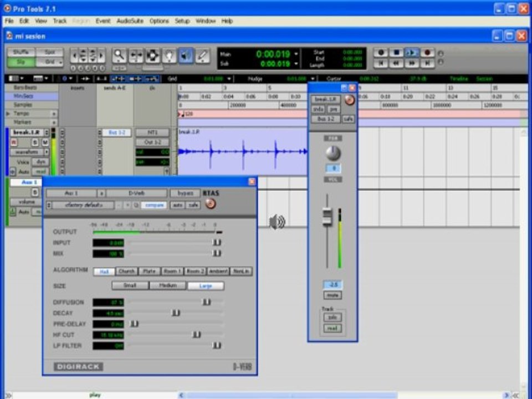This screenshot has height=399, width=532.
Task: Select the NonLin algorithm
Action: 241,272
